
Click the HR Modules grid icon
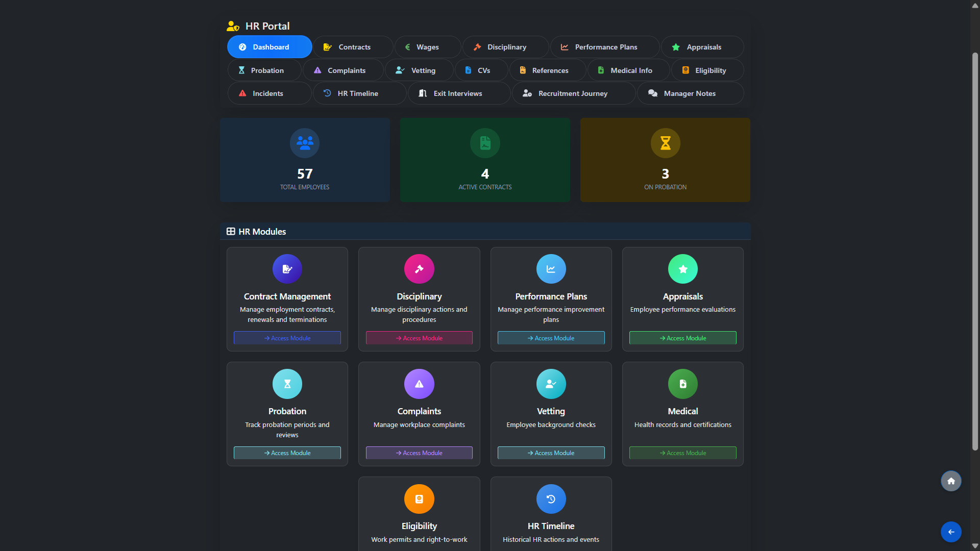pyautogui.click(x=231, y=232)
